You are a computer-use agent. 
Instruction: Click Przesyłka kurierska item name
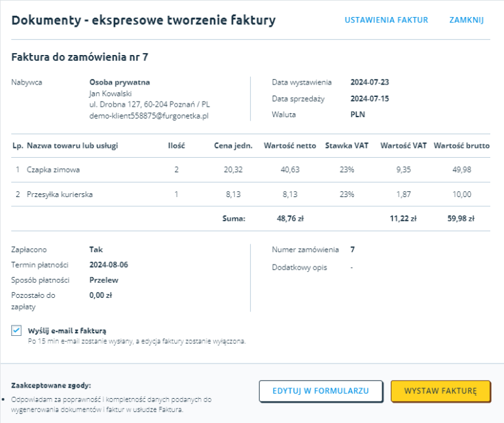tap(60, 194)
